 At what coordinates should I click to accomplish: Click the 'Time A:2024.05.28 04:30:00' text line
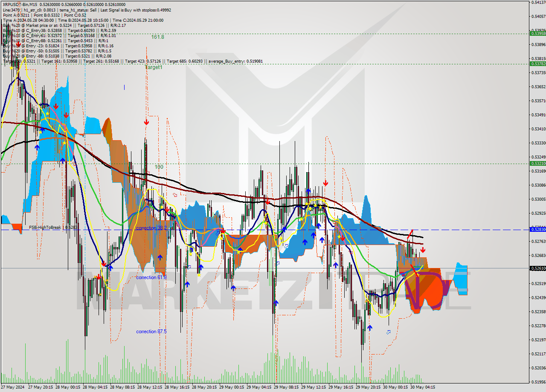click(x=28, y=20)
